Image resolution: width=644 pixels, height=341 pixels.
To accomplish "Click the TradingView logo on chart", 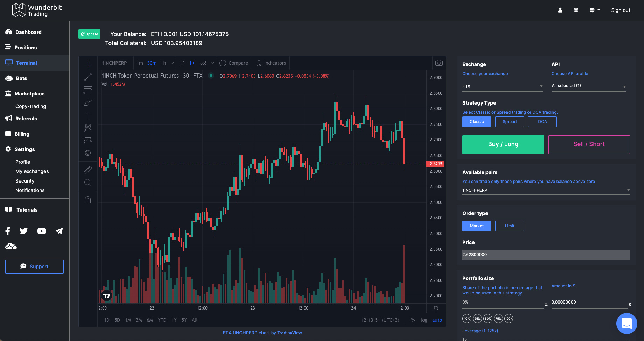I will [x=106, y=296].
